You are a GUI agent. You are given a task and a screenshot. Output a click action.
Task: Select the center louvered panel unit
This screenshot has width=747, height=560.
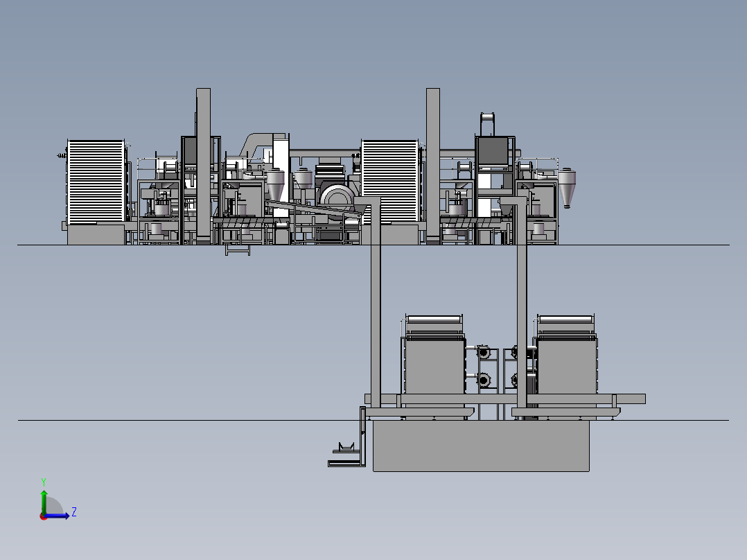pos(389,181)
